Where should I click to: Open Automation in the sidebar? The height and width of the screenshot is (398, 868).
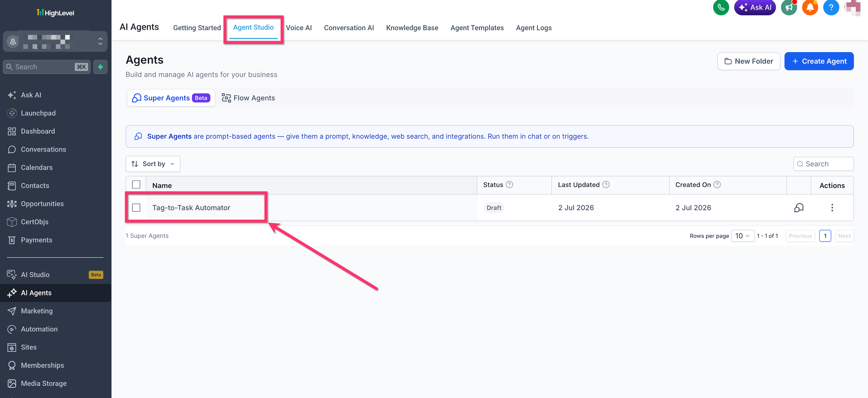39,329
